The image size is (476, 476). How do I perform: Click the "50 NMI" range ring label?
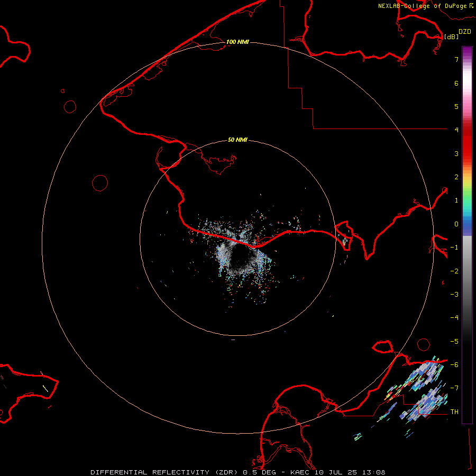237,140
